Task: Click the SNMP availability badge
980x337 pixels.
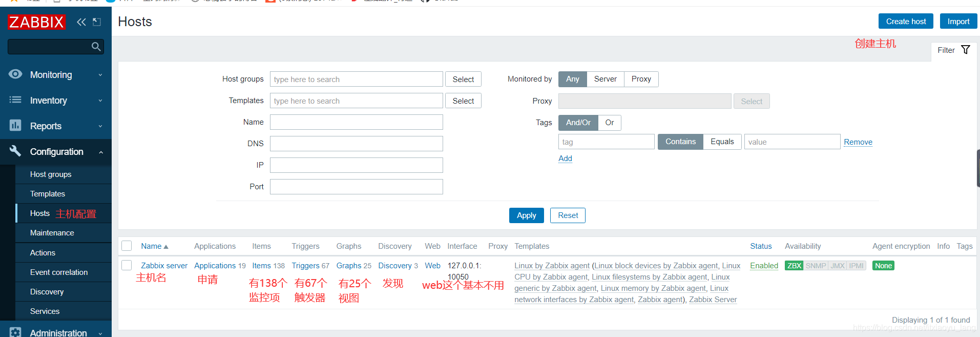Action: [816, 266]
